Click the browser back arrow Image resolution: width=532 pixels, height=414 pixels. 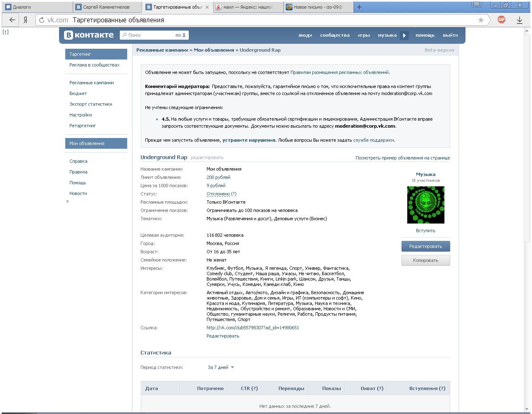coord(12,20)
